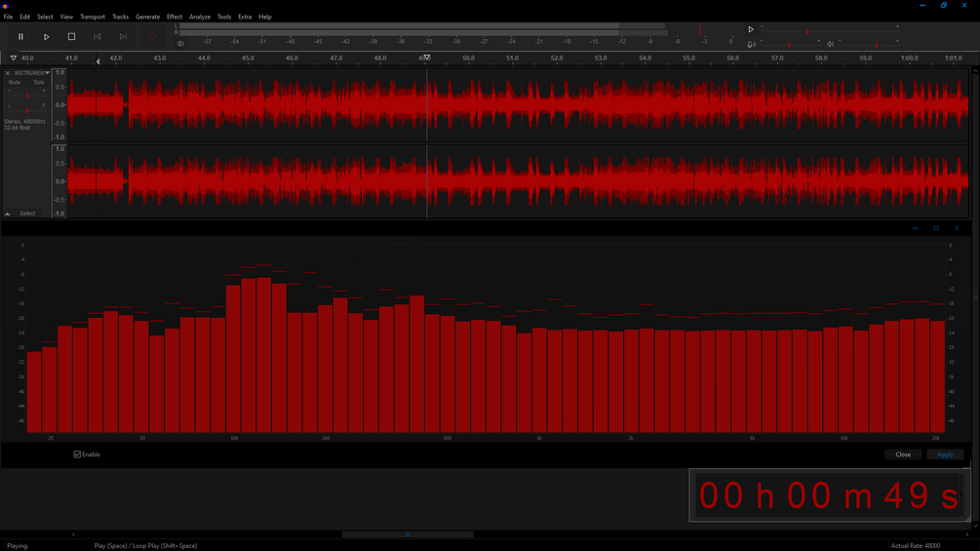Open the INSTRUMEN track name dropdown
Screen dimensions: 980x551
(31, 73)
